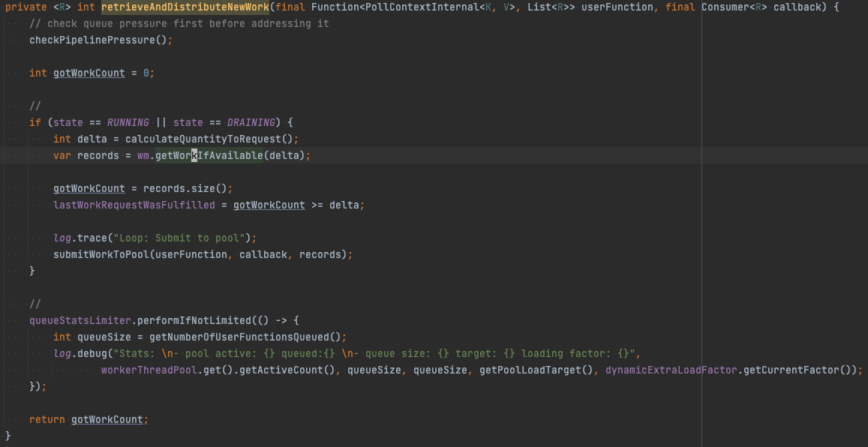The width and height of the screenshot is (868, 447).
Task: Click the getCurrentFactor() call
Action: coord(797,370)
